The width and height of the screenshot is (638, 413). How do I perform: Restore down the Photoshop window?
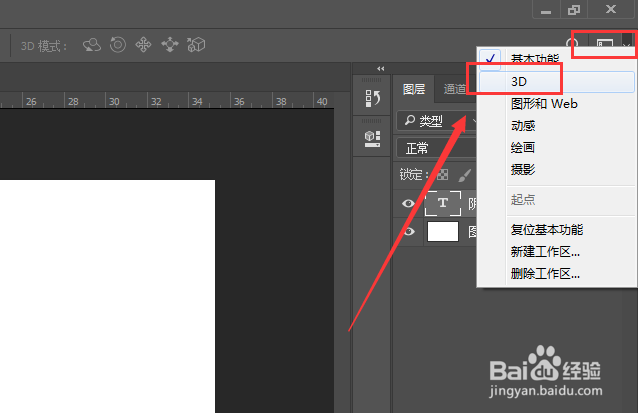coord(574,9)
